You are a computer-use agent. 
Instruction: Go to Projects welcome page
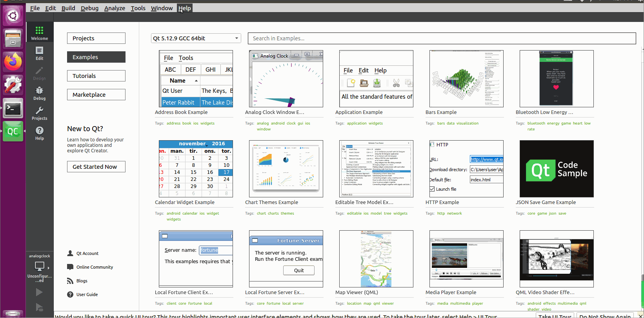click(96, 38)
